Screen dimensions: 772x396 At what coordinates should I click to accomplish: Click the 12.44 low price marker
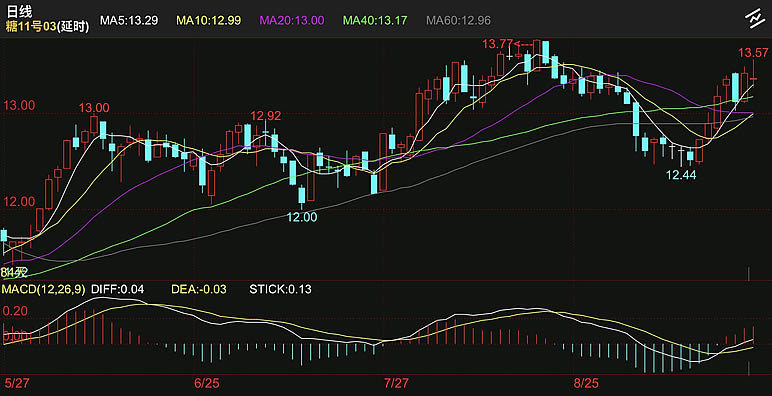681,174
